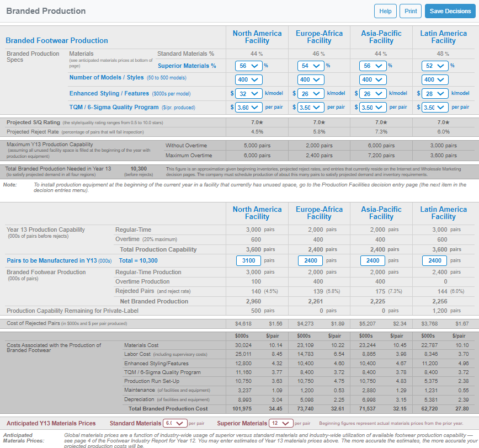Expand Europe-Africa Number of Models dropdown

(311, 79)
